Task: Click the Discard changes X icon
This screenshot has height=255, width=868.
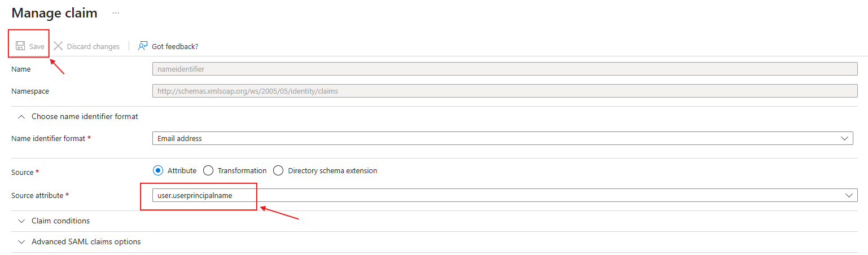Action: click(x=58, y=46)
